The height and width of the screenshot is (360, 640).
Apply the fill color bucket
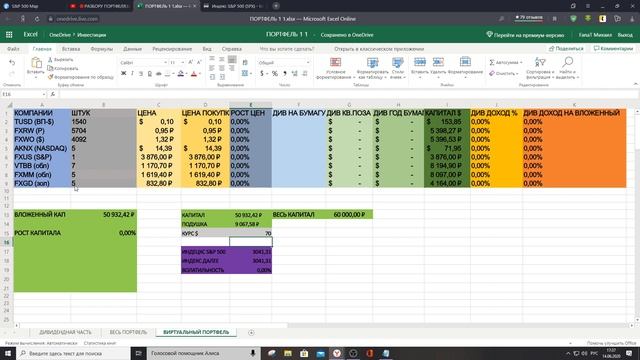[180, 73]
